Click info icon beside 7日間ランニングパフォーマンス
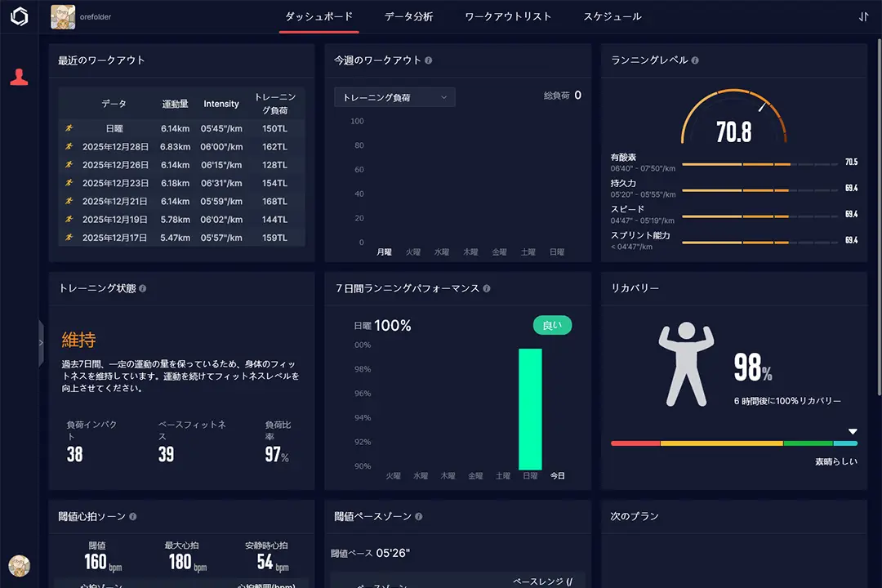This screenshot has height=588, width=882. click(x=487, y=288)
